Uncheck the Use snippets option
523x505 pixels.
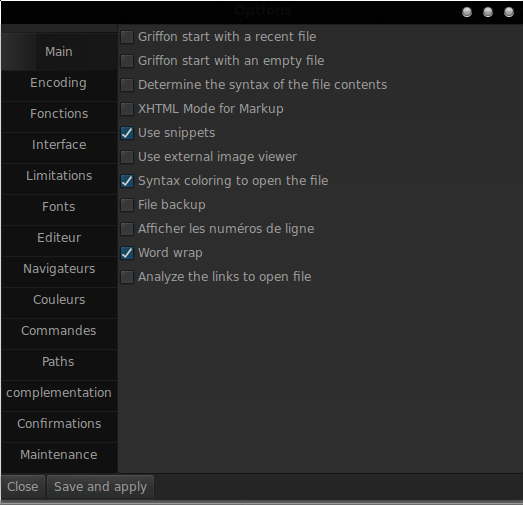click(x=127, y=133)
